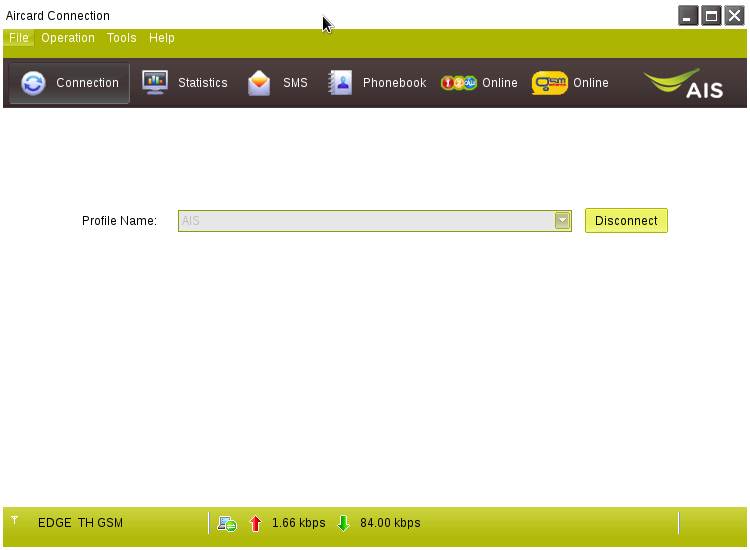Click the GSM Advance Online icon
Image resolution: width=750 pixels, height=550 pixels.
click(550, 83)
